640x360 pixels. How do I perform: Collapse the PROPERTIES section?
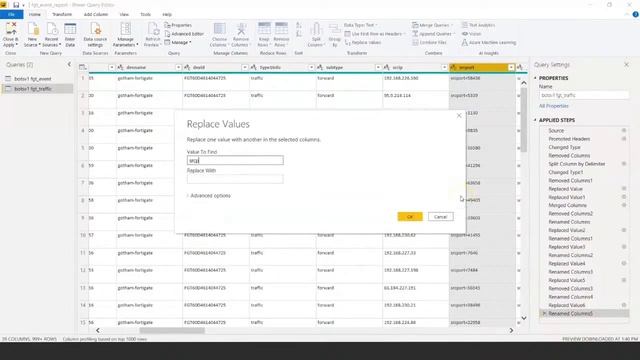[535, 78]
